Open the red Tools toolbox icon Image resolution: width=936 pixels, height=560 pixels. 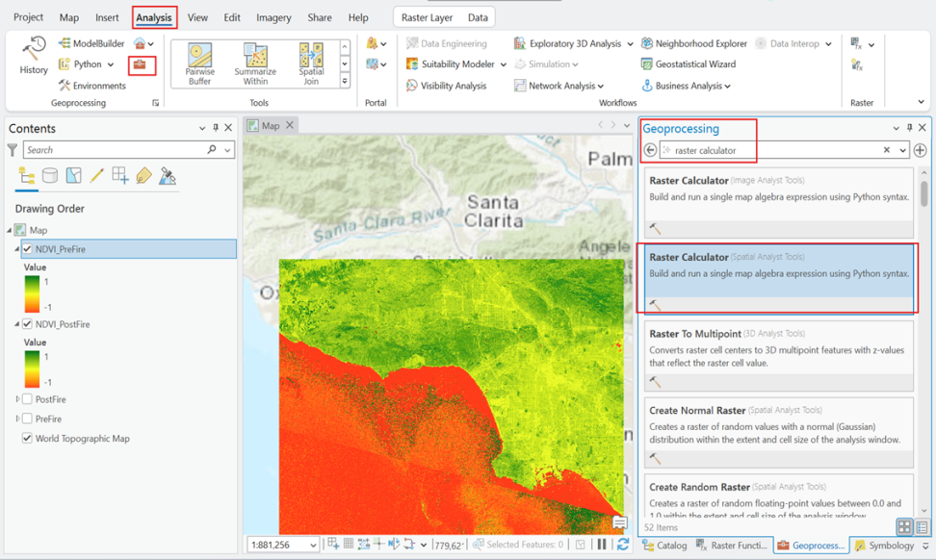(x=140, y=64)
